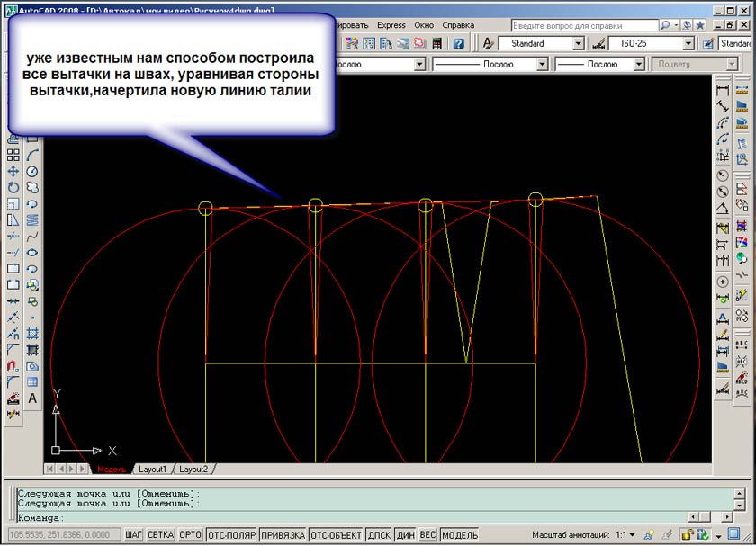Select the Spline draw tool
The width and height of the screenshot is (756, 546).
click(32, 237)
